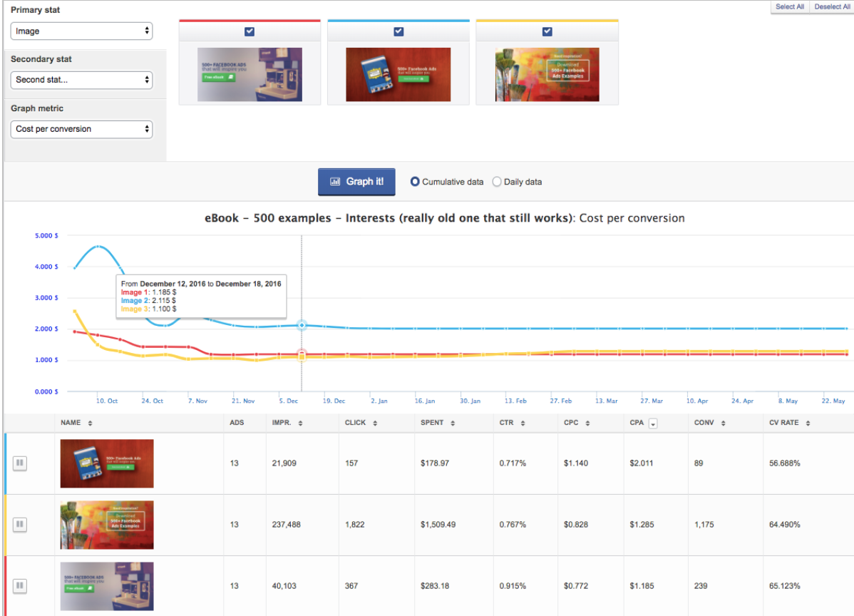
Task: Pause the yellow-striped ad row
Action: pos(19,524)
